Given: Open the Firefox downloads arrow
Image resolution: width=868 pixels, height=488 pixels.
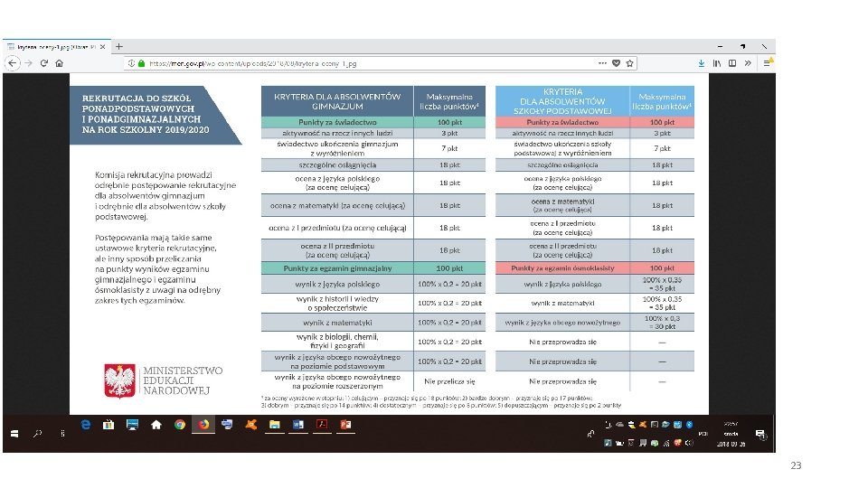Looking at the screenshot, I should [x=702, y=63].
